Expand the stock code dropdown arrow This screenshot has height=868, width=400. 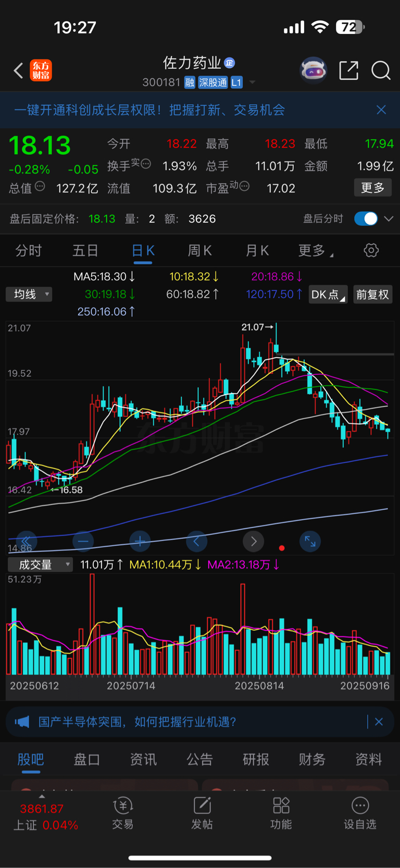(253, 82)
